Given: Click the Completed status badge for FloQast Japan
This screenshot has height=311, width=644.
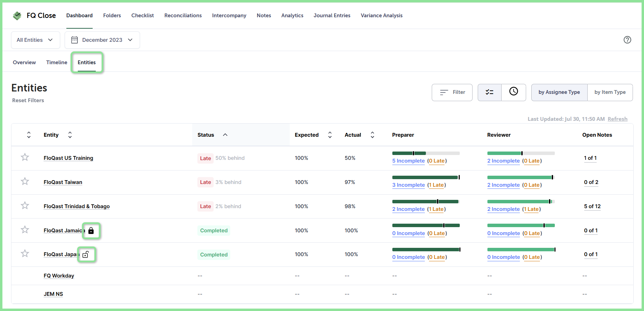Looking at the screenshot, I should coord(214,255).
